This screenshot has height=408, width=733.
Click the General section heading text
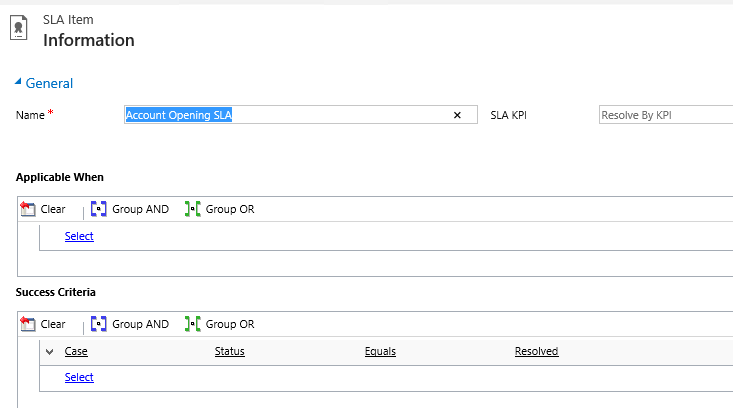49,83
